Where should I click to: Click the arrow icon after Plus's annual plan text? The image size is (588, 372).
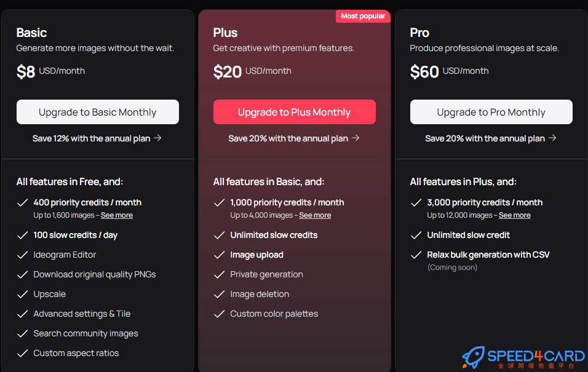(x=356, y=138)
